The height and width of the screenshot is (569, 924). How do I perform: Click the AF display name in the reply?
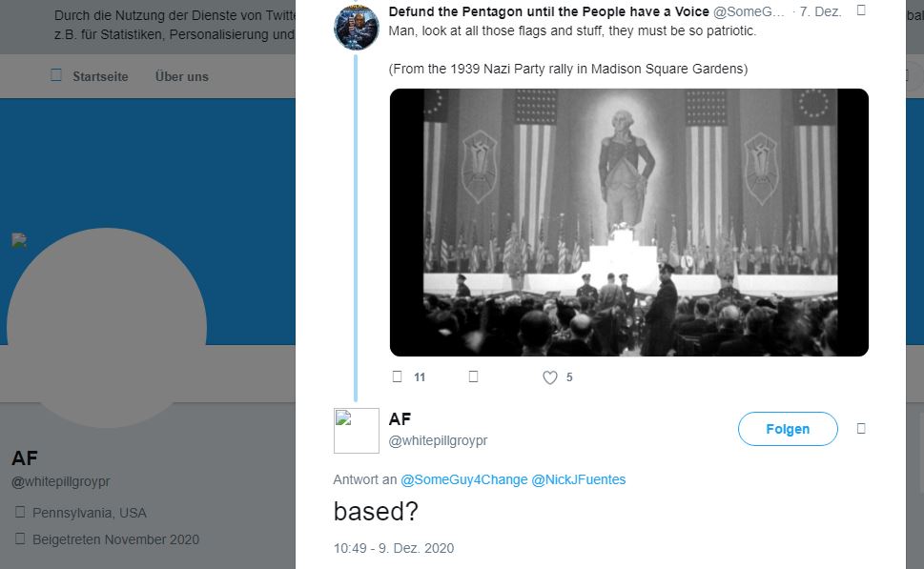400,418
